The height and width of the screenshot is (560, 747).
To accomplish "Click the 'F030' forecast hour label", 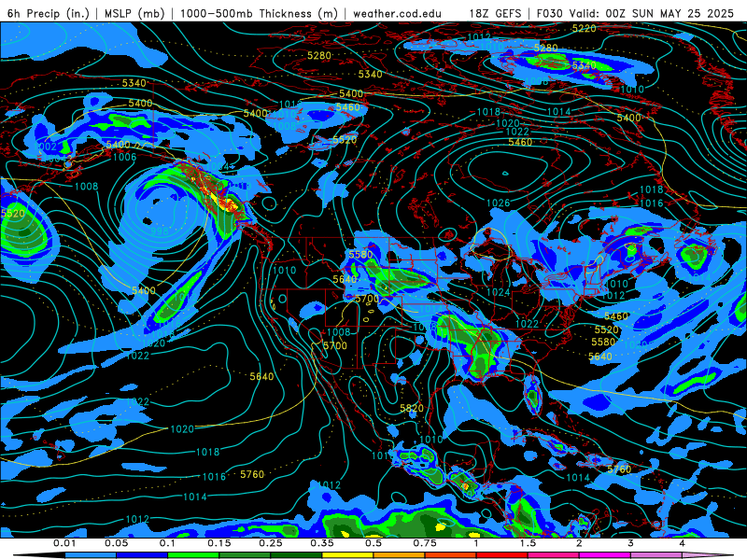I will pyautogui.click(x=549, y=13).
